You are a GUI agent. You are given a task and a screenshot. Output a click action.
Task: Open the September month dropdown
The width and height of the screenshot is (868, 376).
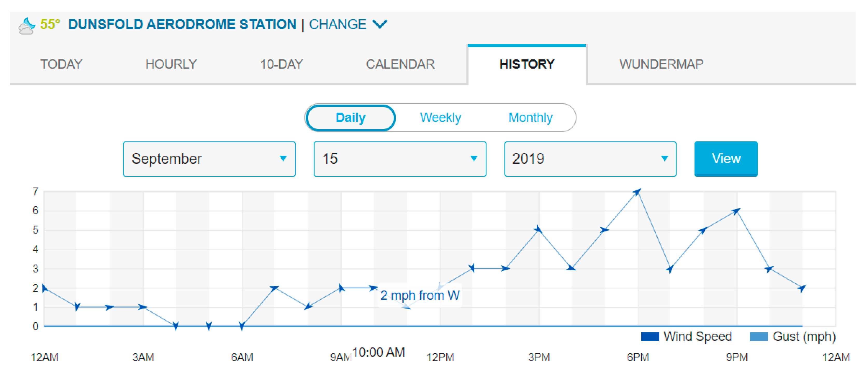click(209, 159)
